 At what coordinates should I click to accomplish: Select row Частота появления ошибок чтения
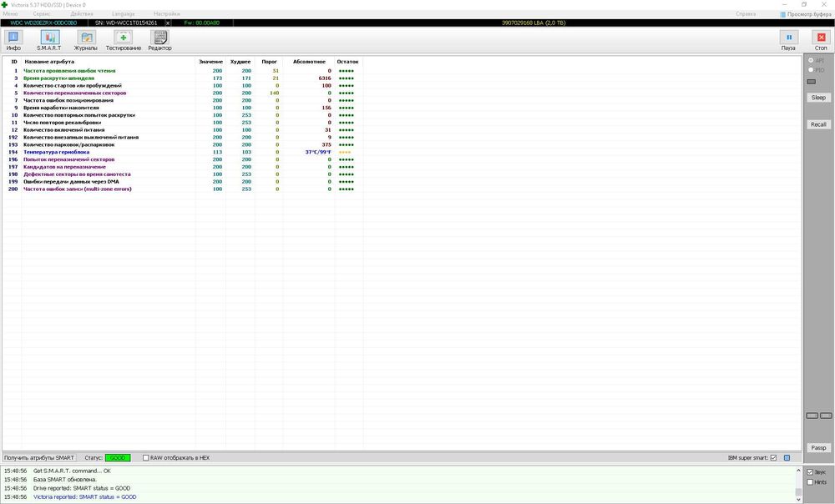(182, 71)
